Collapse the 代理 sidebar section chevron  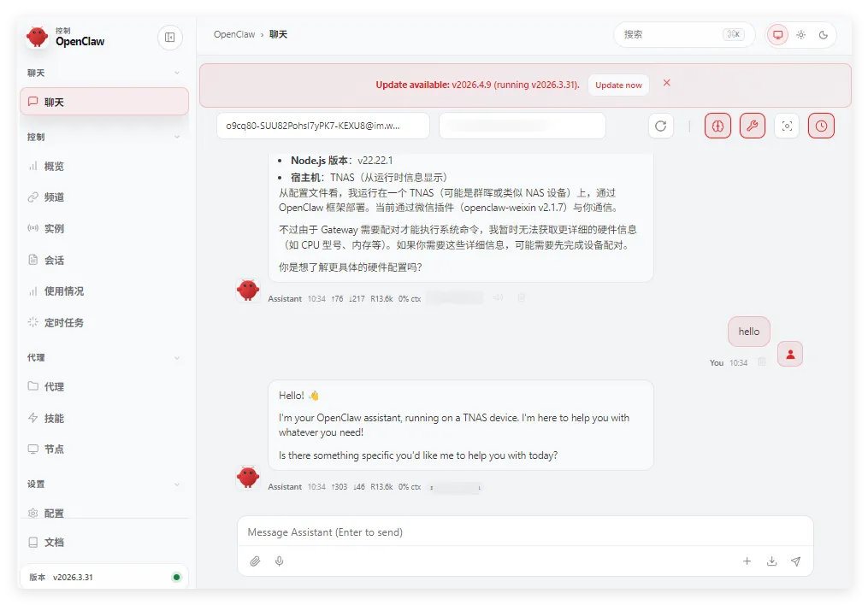point(177,358)
